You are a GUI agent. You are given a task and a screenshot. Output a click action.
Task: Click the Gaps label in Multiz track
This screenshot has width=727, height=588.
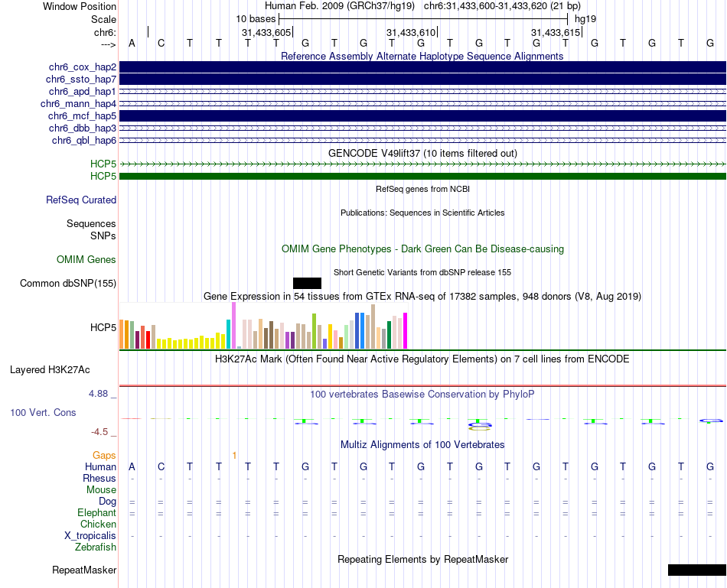coord(104,456)
